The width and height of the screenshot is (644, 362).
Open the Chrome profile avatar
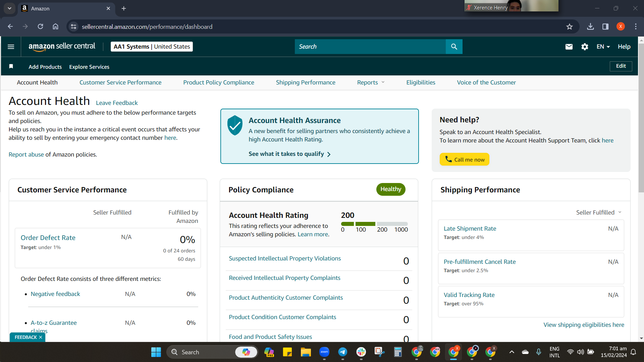[621, 26]
